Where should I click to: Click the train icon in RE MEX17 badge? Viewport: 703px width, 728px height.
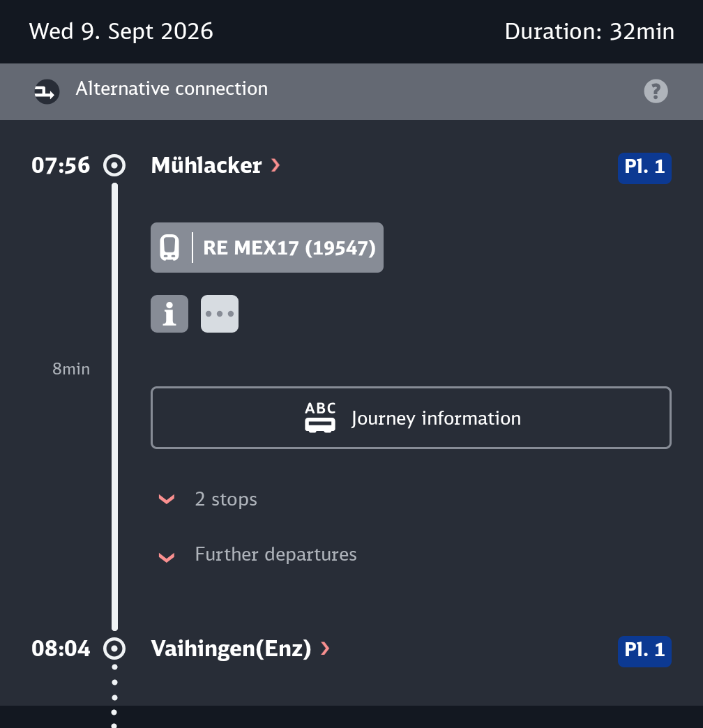click(x=169, y=248)
